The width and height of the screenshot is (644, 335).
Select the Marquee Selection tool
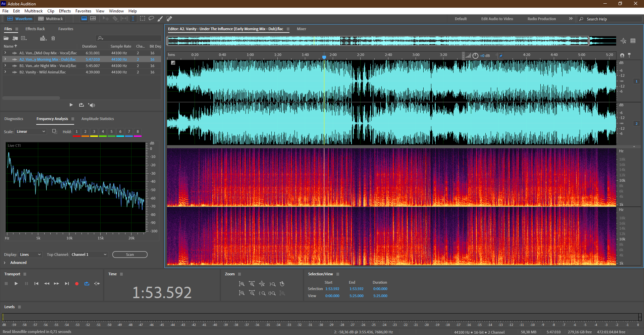point(143,19)
